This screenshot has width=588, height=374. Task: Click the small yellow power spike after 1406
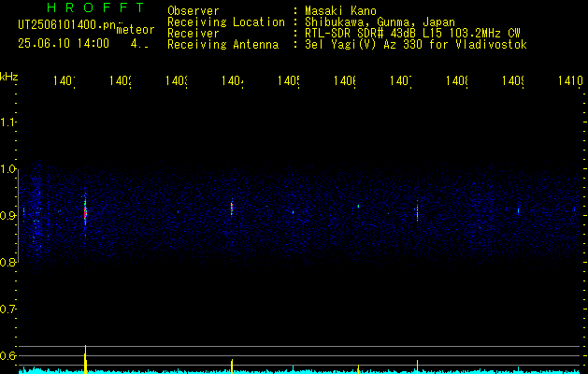[x=358, y=368]
